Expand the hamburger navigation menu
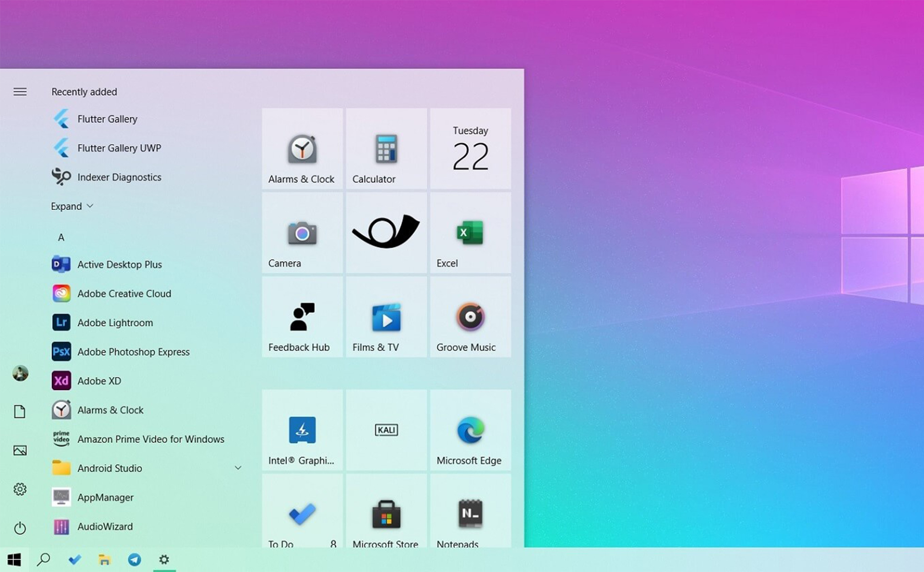The image size is (924, 572). [x=20, y=92]
